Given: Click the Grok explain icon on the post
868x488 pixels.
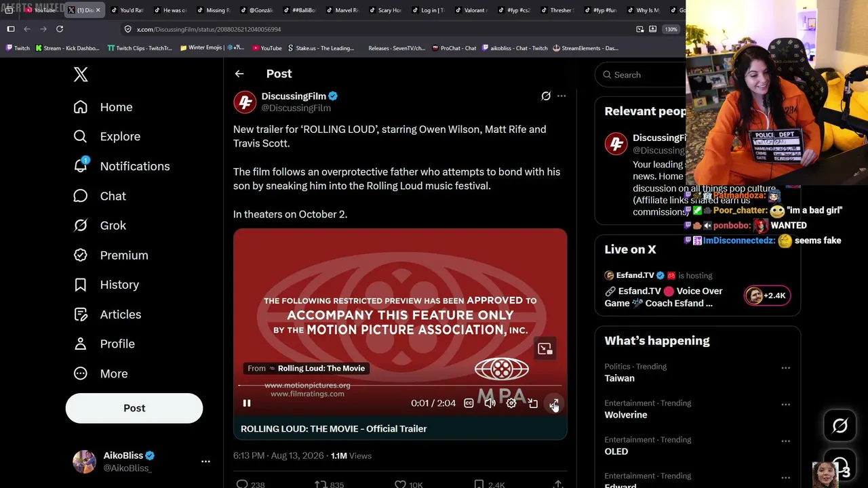Looking at the screenshot, I should 546,96.
